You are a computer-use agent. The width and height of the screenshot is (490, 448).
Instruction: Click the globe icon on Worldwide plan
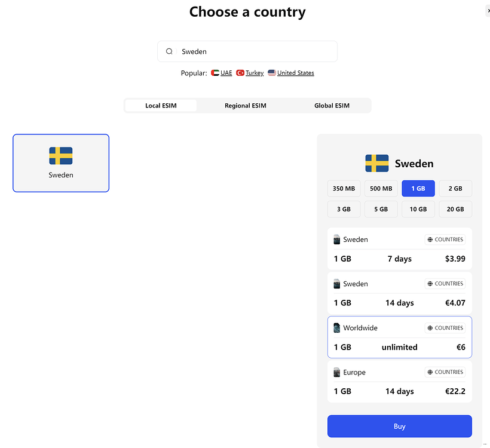430,328
